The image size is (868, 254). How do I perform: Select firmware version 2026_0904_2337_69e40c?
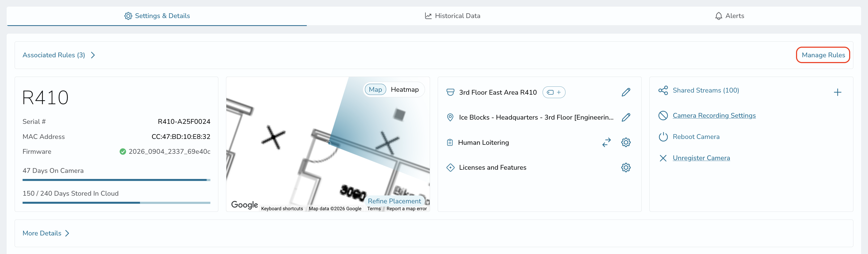(169, 152)
